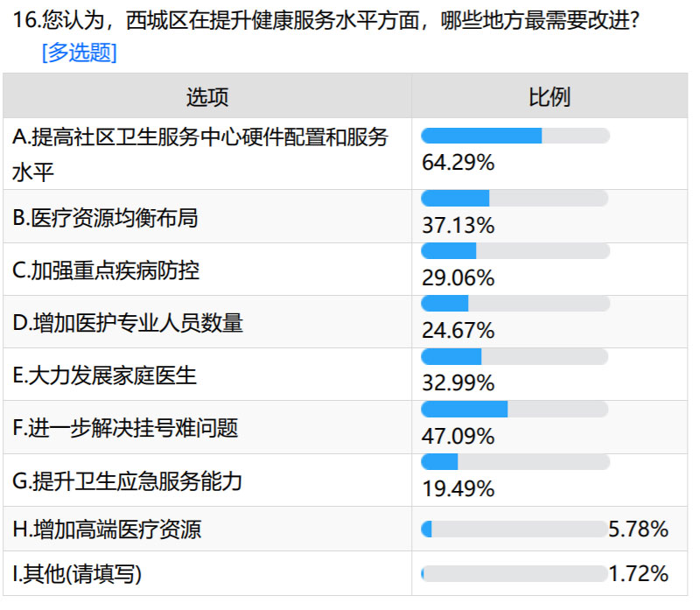The image size is (700, 610).
Task: Click the 29.06% progress bar
Action: 515,251
